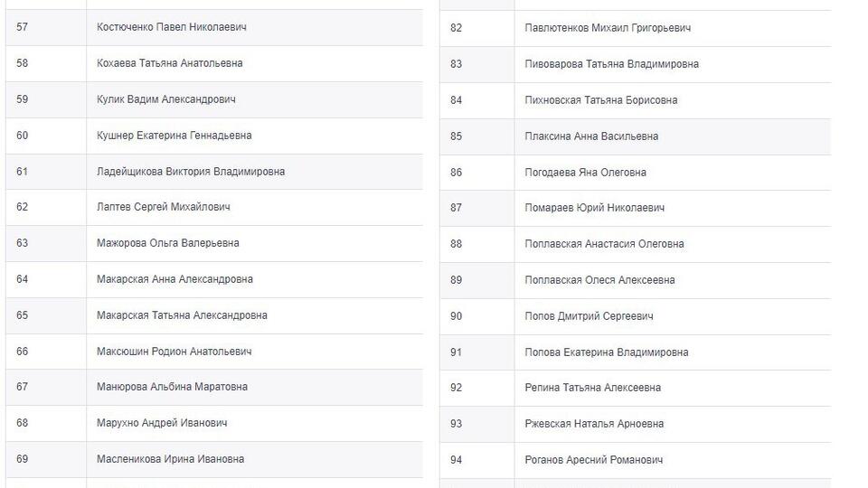Select Мажорова Ольга Валерьевна entry
The image size is (868, 488).
(168, 243)
